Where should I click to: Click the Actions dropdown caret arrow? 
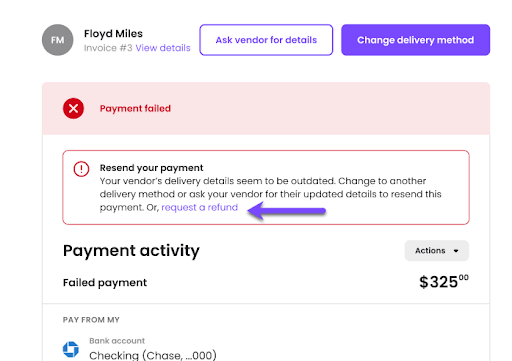[456, 251]
